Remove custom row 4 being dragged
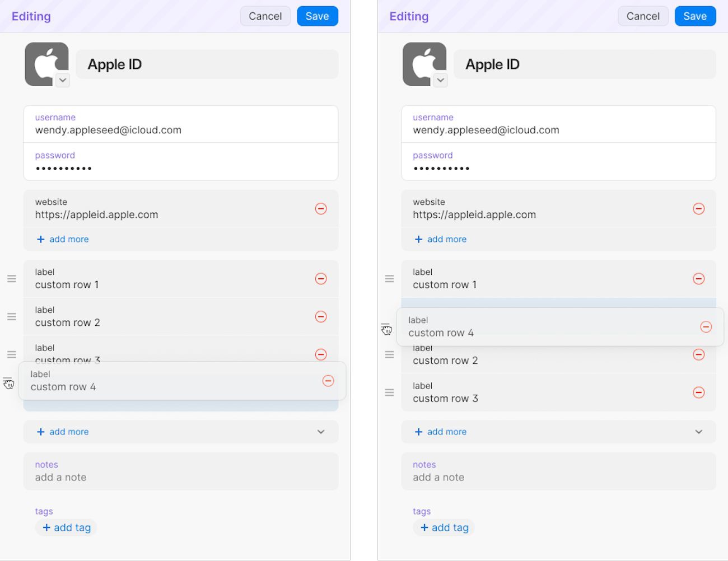Image resolution: width=728 pixels, height=561 pixels. [x=328, y=381]
